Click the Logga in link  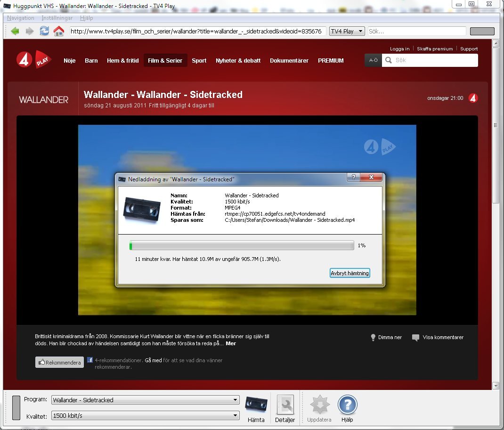tap(399, 49)
